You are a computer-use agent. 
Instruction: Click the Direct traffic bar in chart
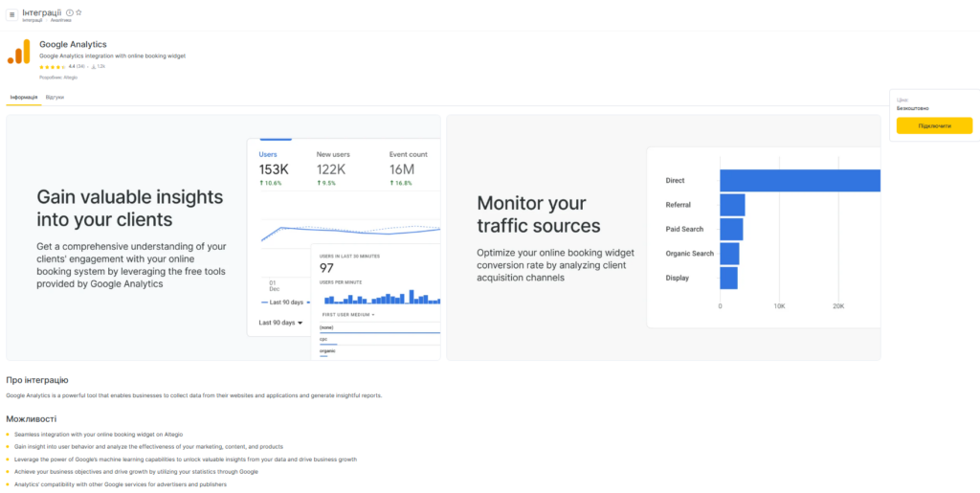(x=799, y=180)
